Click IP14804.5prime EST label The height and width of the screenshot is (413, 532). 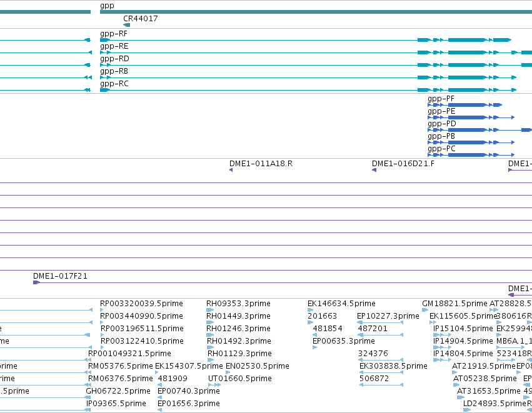point(463,354)
